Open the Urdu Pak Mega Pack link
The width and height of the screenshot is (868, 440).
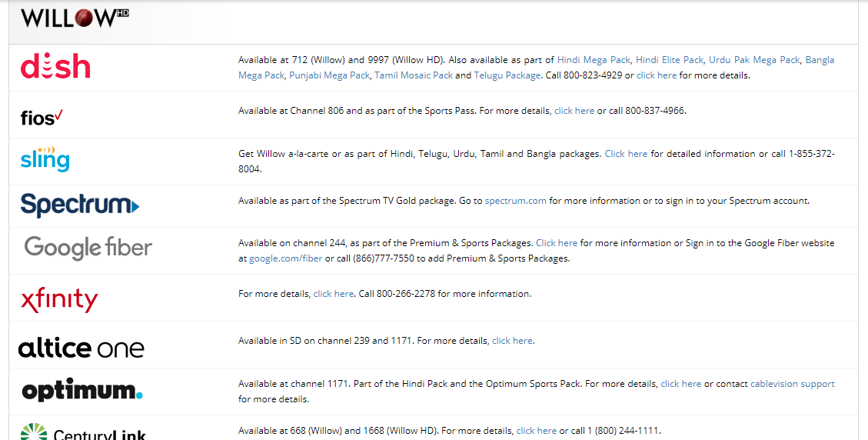754,60
